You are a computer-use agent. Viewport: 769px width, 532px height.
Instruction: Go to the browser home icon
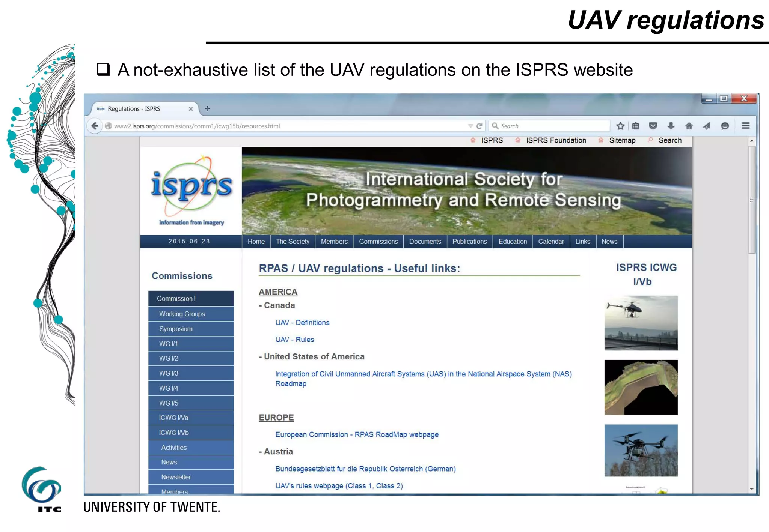pyautogui.click(x=689, y=126)
